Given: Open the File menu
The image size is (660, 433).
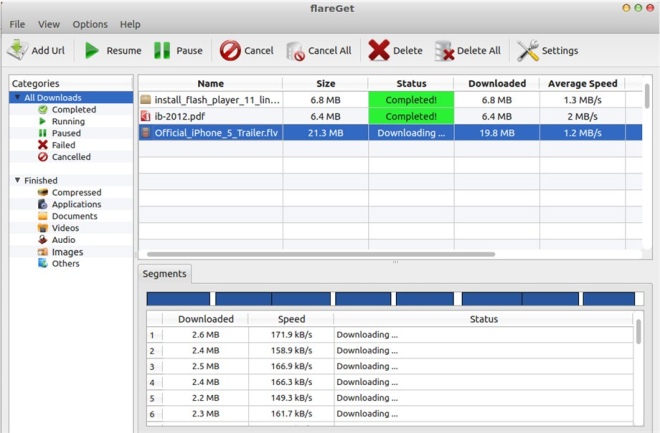Looking at the screenshot, I should coord(17,24).
